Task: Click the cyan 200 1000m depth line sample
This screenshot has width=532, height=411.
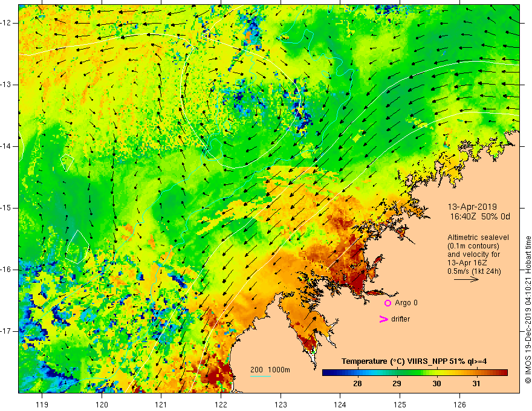Action: (x=260, y=376)
